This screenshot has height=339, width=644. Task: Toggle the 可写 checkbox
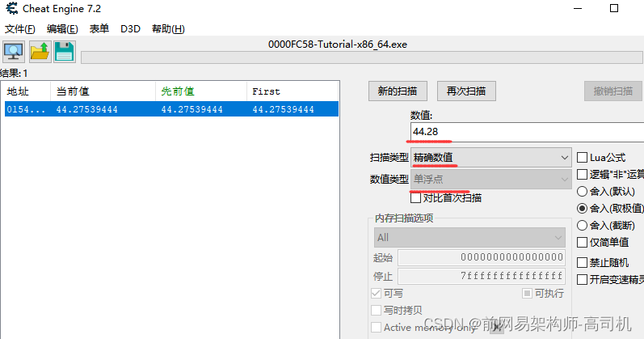tap(376, 294)
